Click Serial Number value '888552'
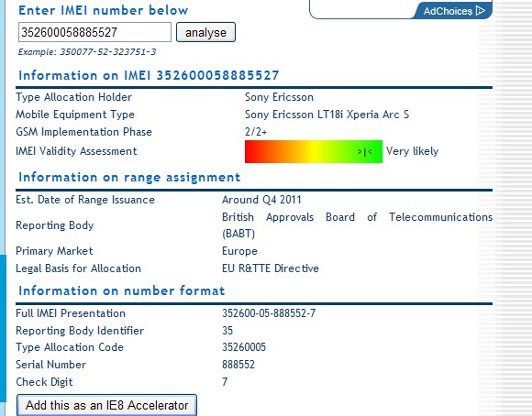532x416 pixels. pyautogui.click(x=238, y=365)
